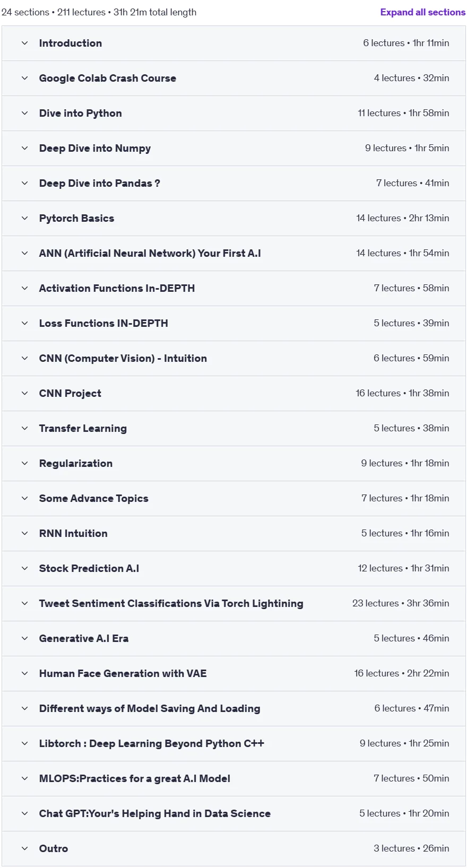
Task: Click the Outro section chevron
Action: [24, 848]
